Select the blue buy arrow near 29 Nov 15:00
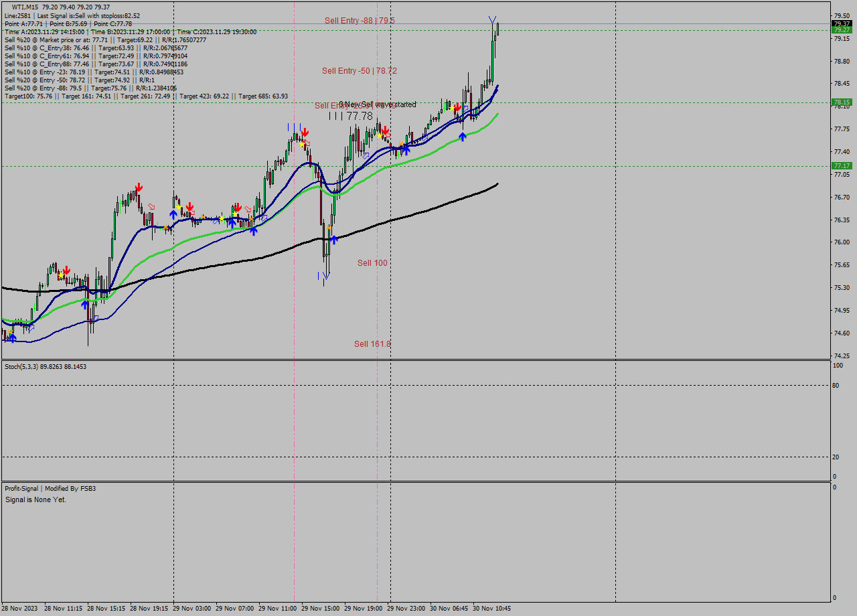The width and height of the screenshot is (857, 616). [x=335, y=238]
